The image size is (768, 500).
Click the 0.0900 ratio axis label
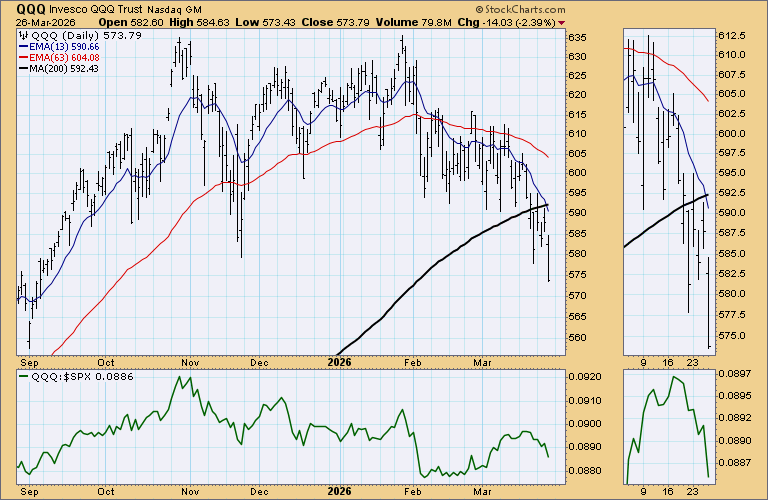(x=584, y=424)
